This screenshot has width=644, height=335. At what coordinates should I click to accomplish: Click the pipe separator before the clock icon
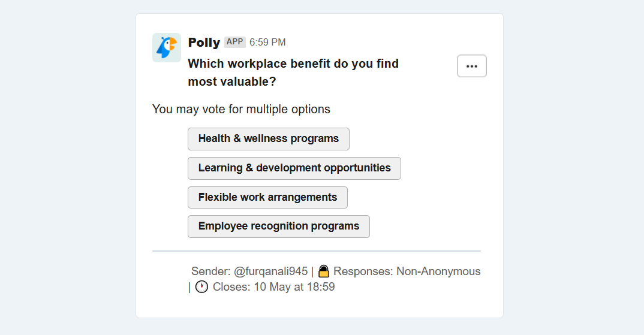(x=189, y=288)
